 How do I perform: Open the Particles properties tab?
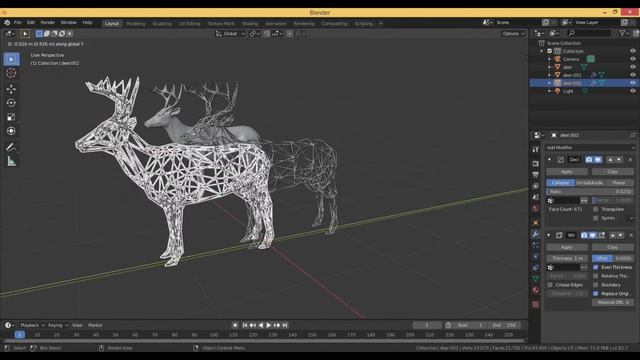[536, 245]
